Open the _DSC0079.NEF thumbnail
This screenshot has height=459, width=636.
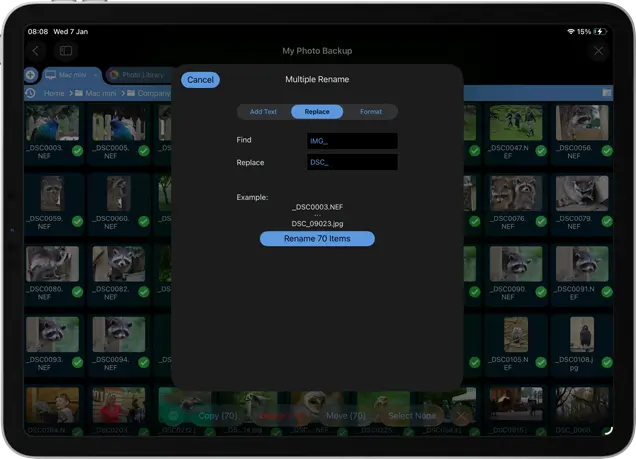click(582, 193)
